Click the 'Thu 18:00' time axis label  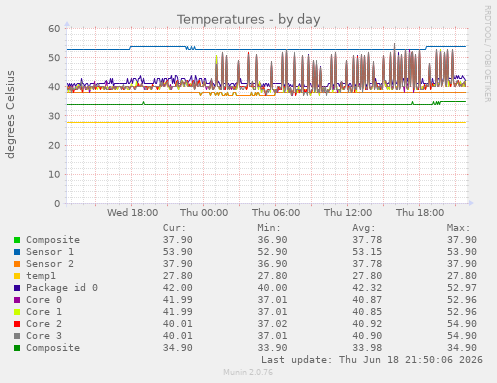click(x=420, y=213)
